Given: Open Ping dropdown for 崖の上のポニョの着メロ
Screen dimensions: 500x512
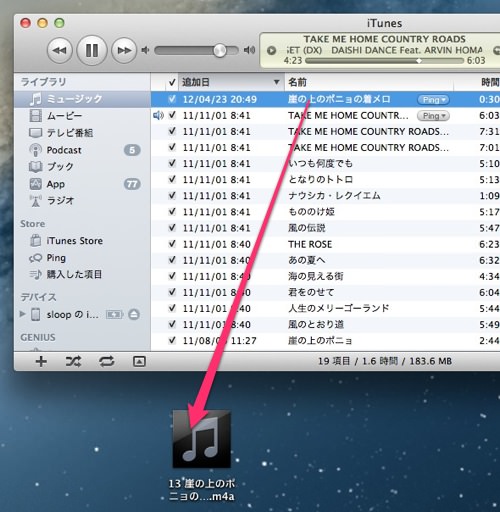Looking at the screenshot, I should point(433,99).
